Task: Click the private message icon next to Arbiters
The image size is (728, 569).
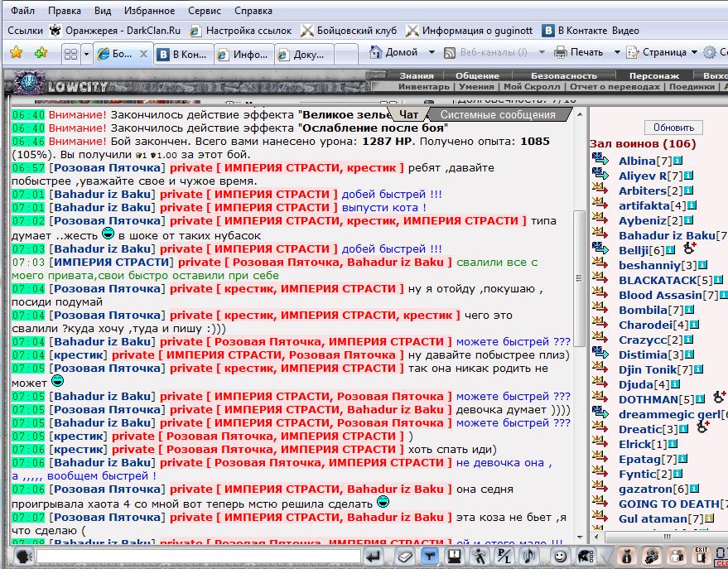Action: [x=600, y=189]
